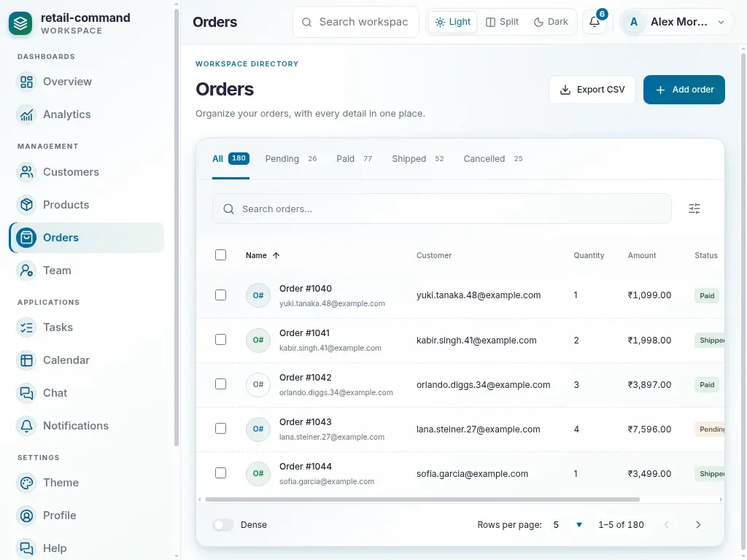Click the Paid status badge for Order #1040
The image size is (747, 560).
pos(707,296)
